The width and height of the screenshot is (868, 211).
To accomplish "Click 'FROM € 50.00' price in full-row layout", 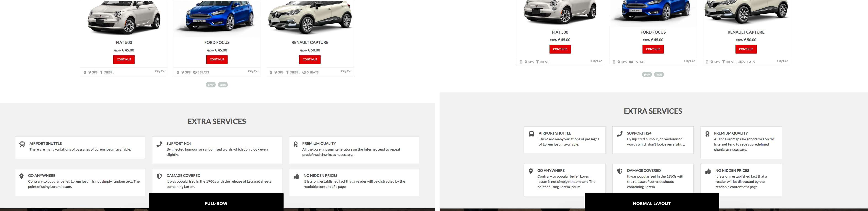I will click(x=310, y=50).
